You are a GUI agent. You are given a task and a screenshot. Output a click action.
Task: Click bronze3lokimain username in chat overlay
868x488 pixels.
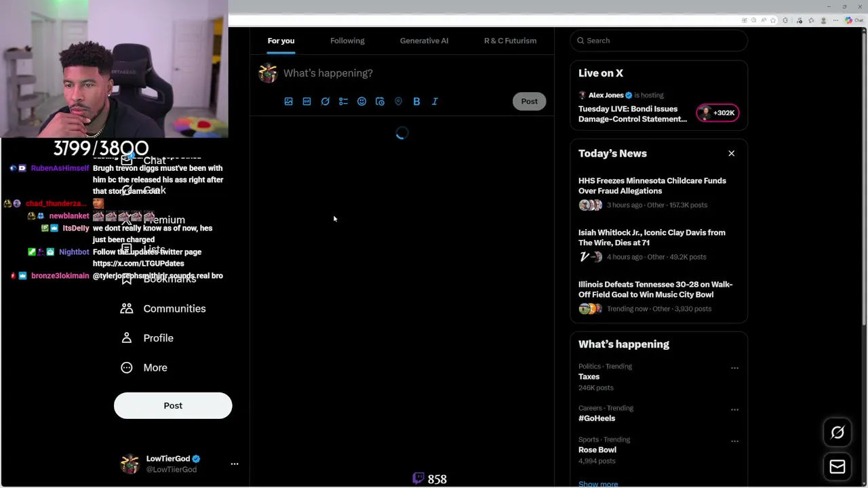pos(60,276)
